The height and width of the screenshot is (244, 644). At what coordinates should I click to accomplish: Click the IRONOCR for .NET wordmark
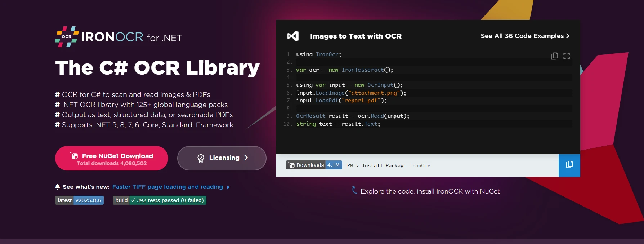point(131,37)
